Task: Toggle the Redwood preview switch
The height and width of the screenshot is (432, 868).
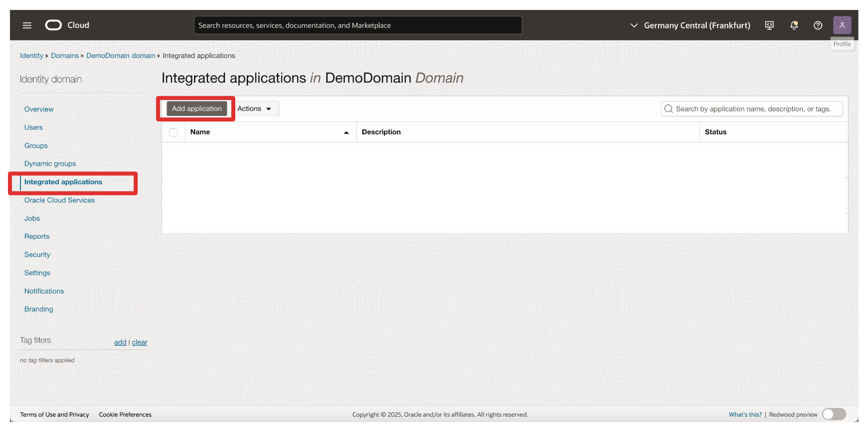Action: (834, 414)
